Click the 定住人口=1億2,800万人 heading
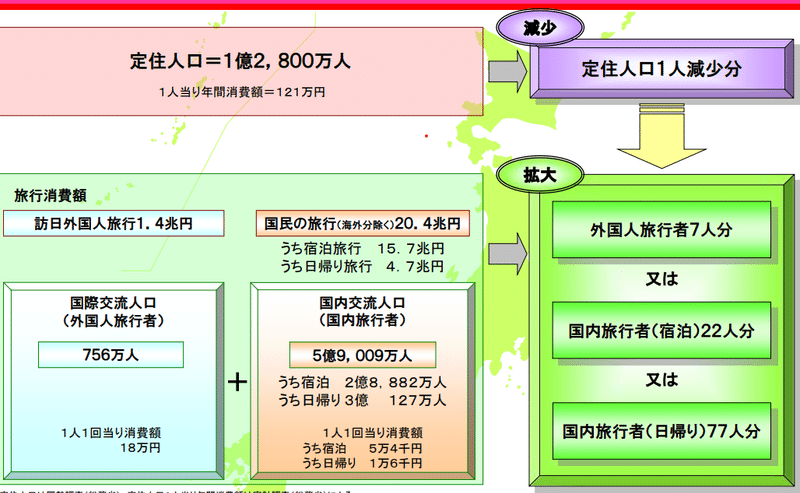 pos(240,61)
